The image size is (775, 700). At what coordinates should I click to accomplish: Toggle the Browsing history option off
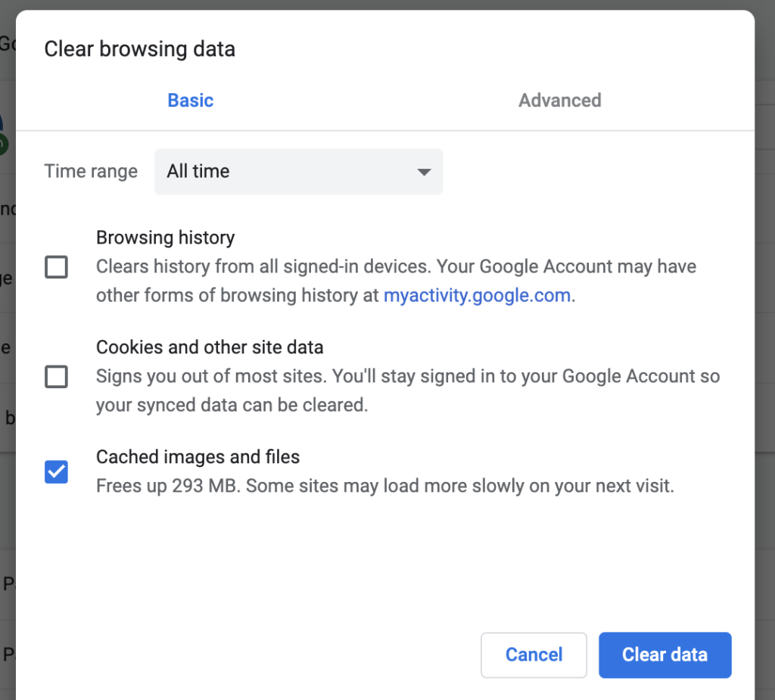coord(56,266)
